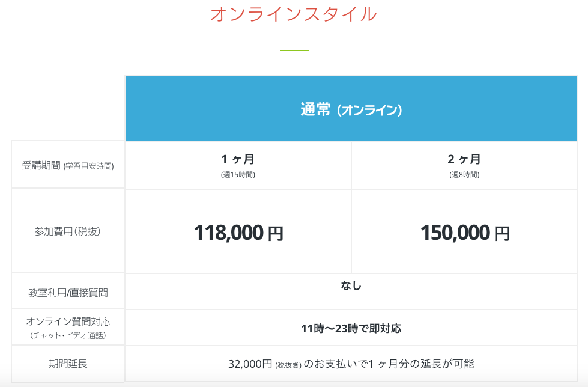The width and height of the screenshot is (588, 387).
Task: Click the 教室利用/直接質問 row label
Action: pos(68,293)
